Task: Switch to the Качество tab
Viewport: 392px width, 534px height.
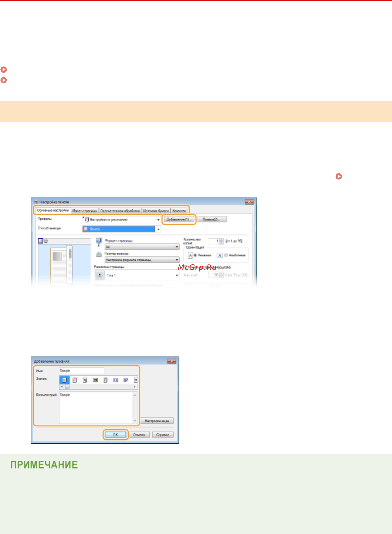Action: 179,211
